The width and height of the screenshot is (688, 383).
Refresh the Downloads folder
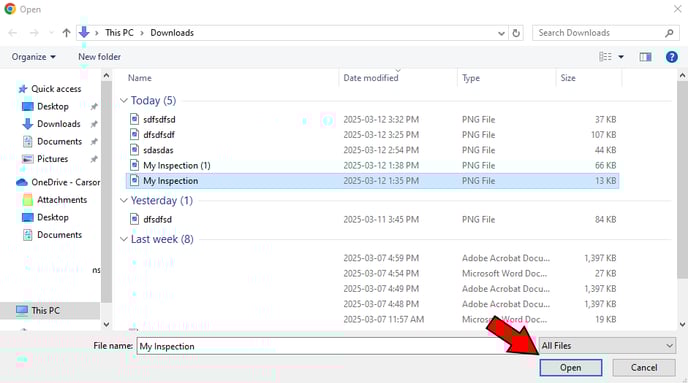coord(516,33)
